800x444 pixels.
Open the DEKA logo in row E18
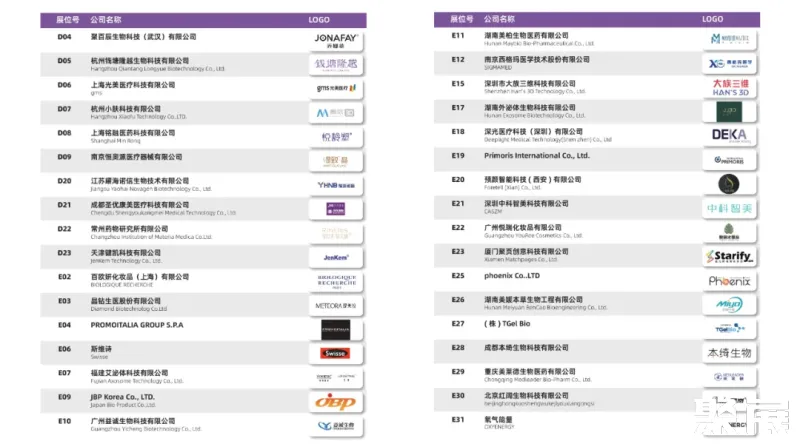(x=729, y=135)
